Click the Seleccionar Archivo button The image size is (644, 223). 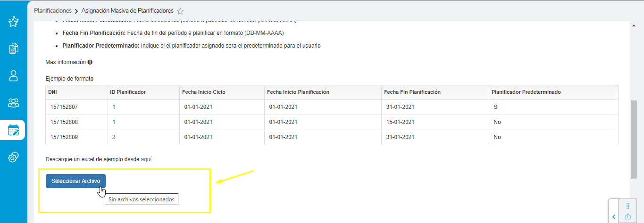pos(75,181)
